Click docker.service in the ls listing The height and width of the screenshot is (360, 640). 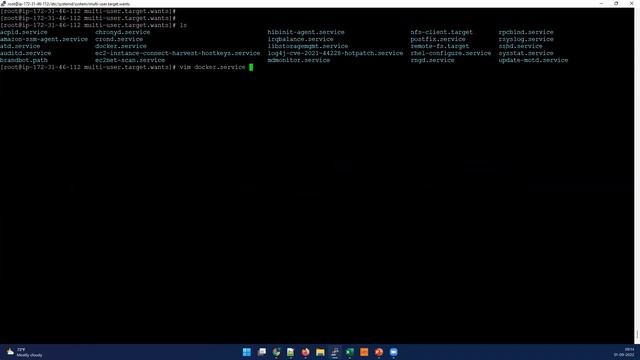121,46
